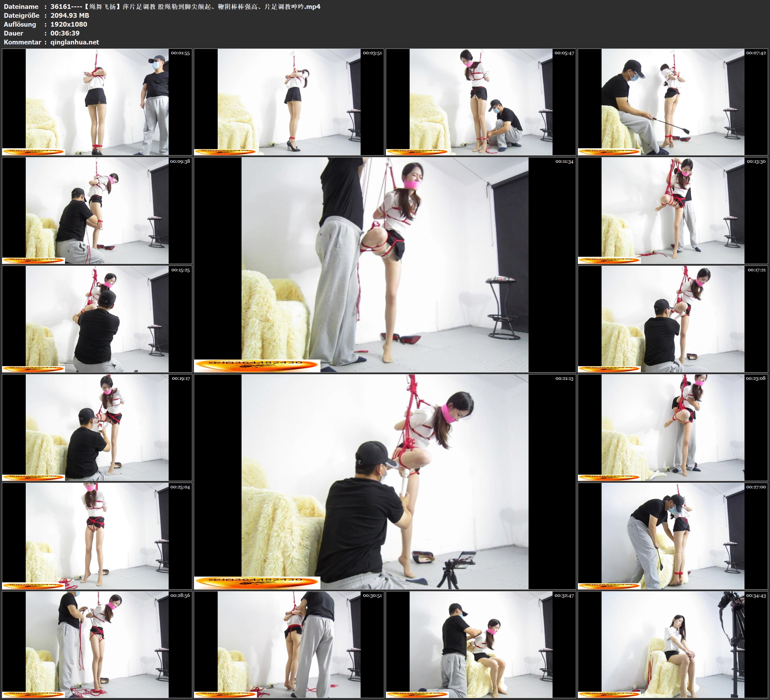Click the thumbnail timestamped 00:17:21
The height and width of the screenshot is (700, 770).
click(673, 319)
